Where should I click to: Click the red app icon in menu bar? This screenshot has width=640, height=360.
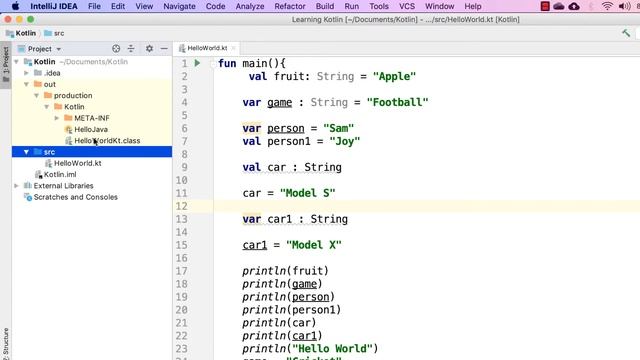(544, 6)
